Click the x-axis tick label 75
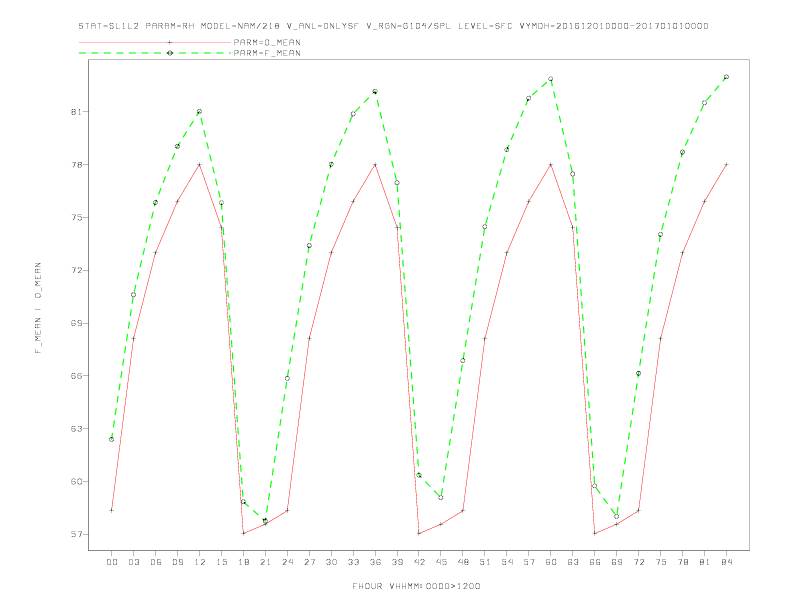Image resolution: width=792 pixels, height=612 pixels. pyautogui.click(x=661, y=562)
